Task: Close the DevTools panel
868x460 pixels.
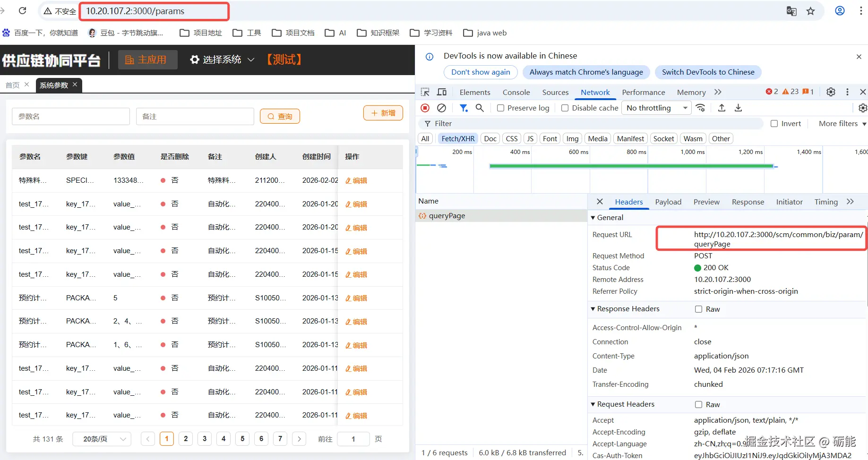Action: [x=863, y=92]
